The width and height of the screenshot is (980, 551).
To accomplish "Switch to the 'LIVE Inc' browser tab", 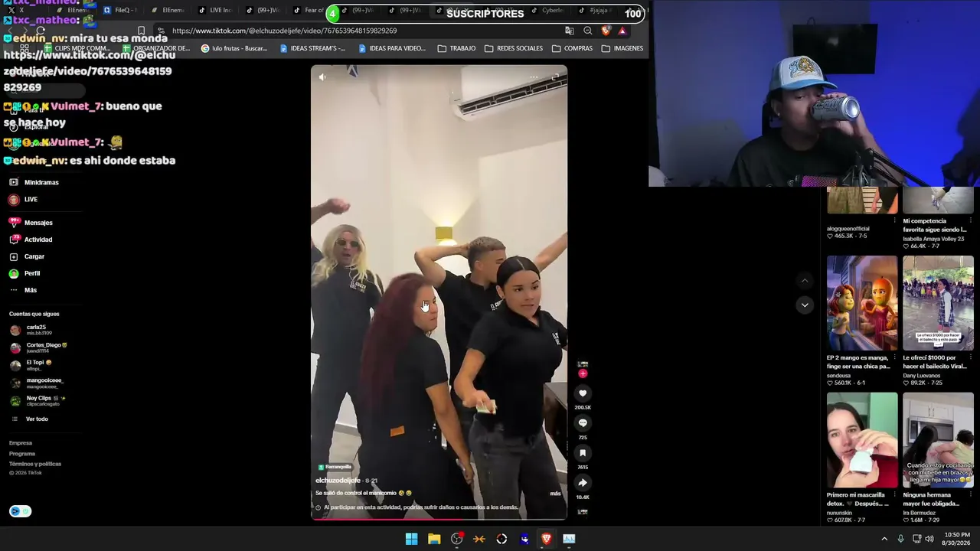I will [214, 11].
